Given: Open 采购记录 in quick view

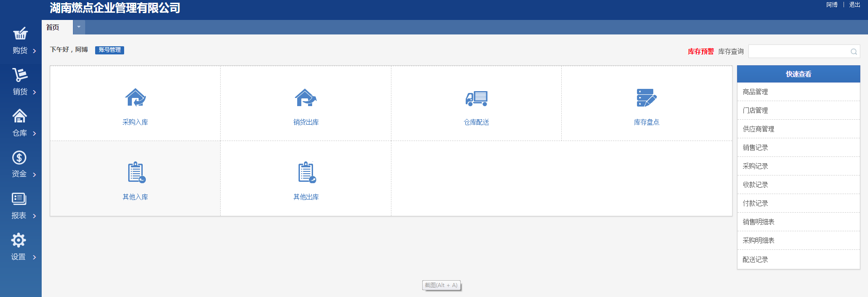Looking at the screenshot, I should point(798,166).
